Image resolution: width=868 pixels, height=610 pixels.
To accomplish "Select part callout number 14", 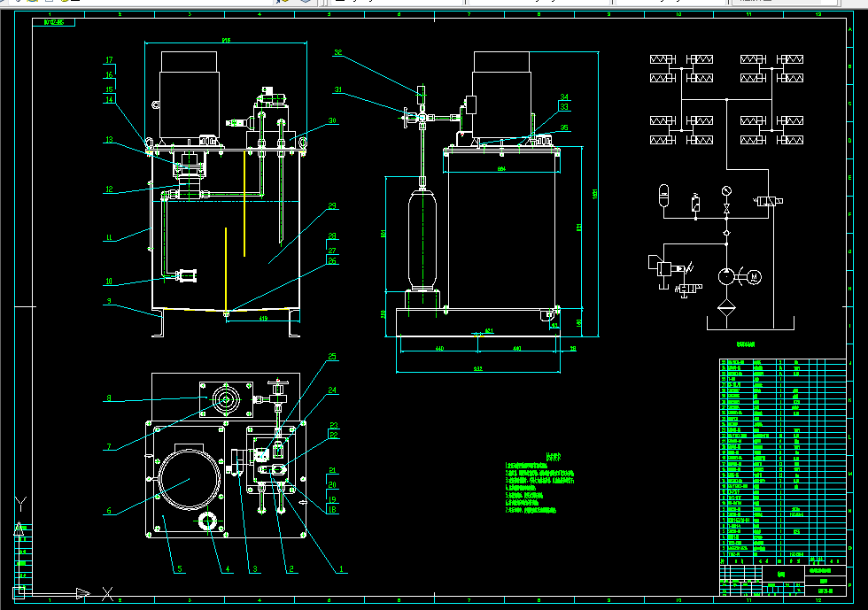I will click(109, 100).
